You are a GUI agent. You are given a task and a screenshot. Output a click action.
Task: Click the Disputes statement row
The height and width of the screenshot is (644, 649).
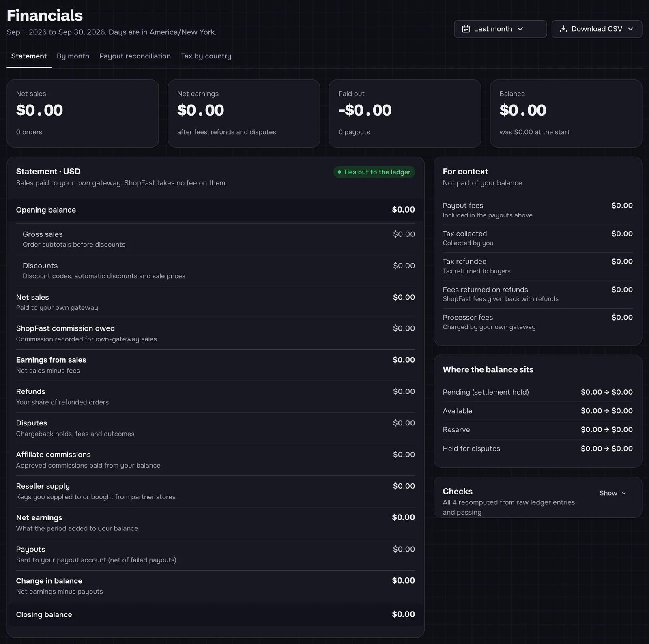(215, 428)
